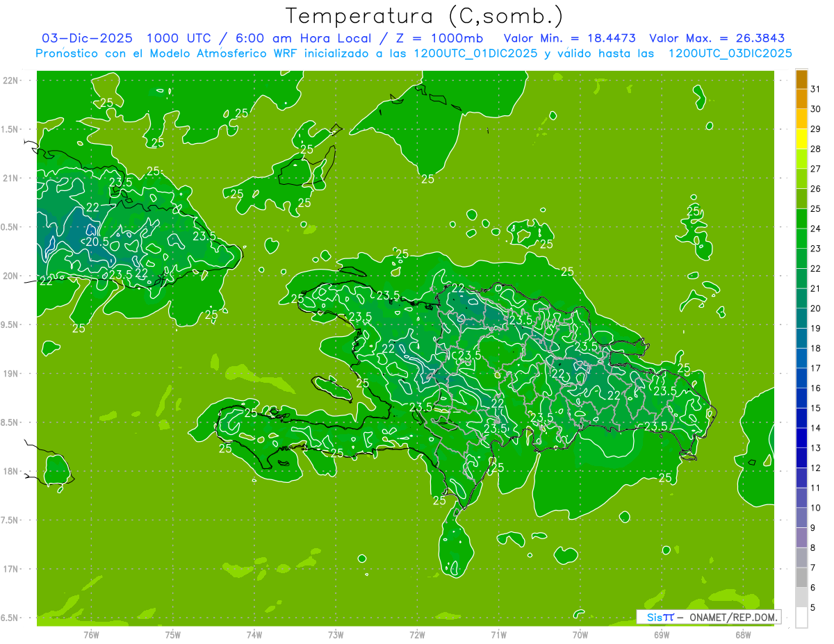Image resolution: width=834 pixels, height=644 pixels.
Task: Click the '21N' latitude axis label
Action: (10, 179)
